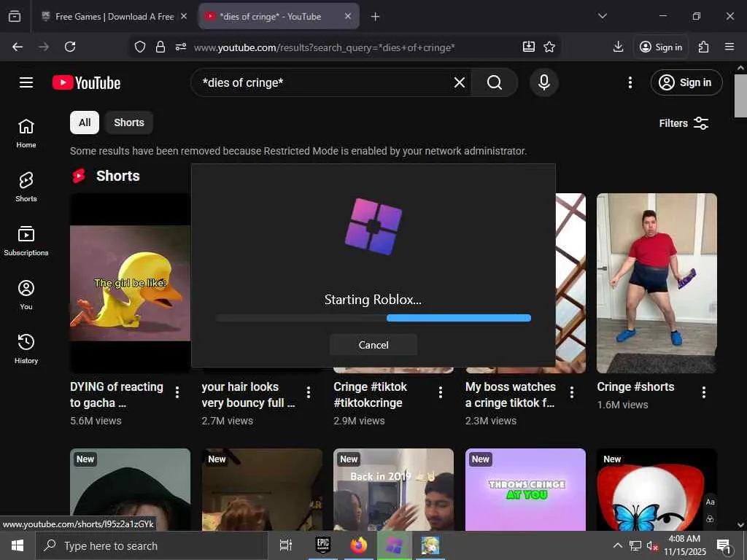Open the THROWS CRINGE AT YOU thumbnail

coord(525,489)
